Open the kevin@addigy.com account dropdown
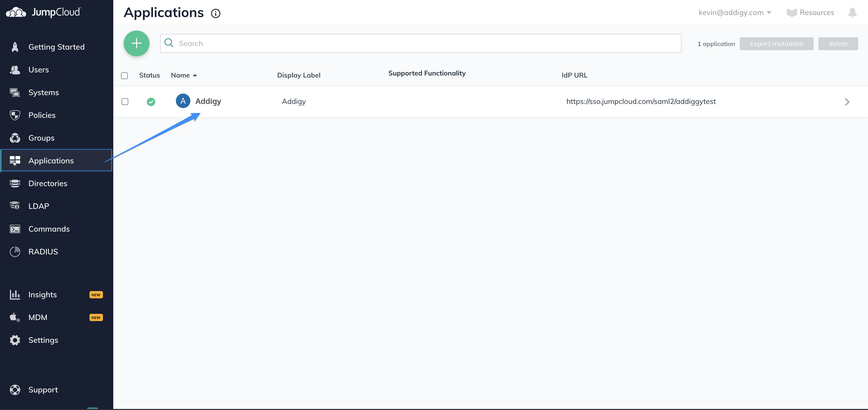Screen dimensions: 868x410 (x=735, y=12)
